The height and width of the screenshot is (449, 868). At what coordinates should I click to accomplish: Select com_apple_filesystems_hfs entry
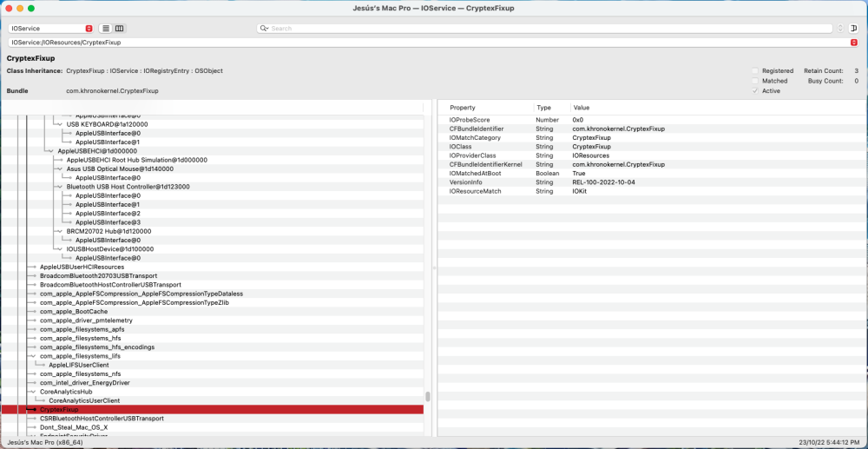[x=80, y=339]
